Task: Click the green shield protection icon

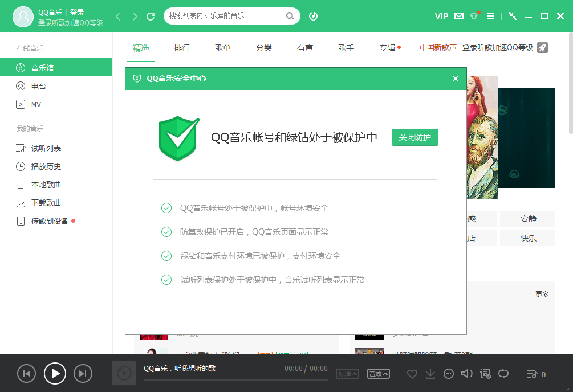Action: coord(179,138)
